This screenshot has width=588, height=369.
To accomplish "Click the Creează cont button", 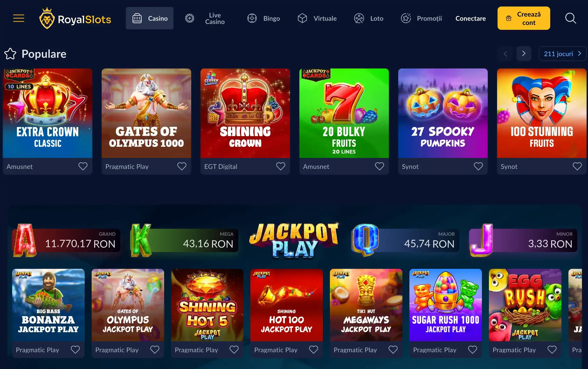I will 524,18.
